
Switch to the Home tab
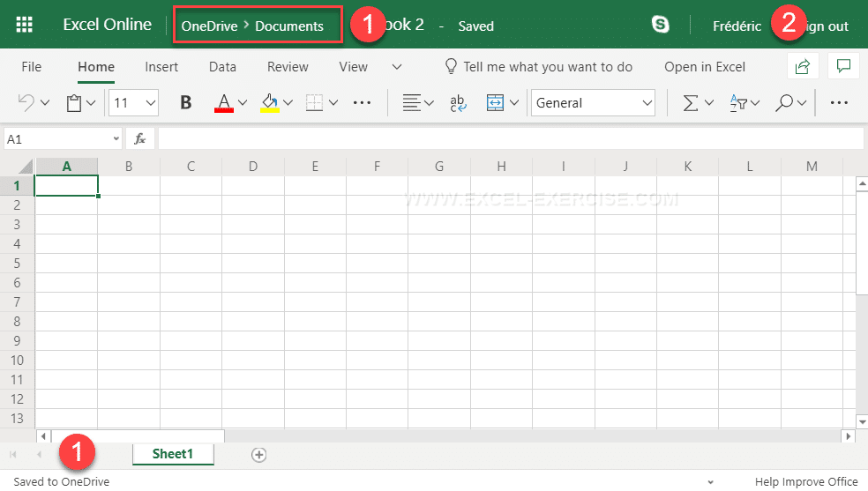[96, 67]
